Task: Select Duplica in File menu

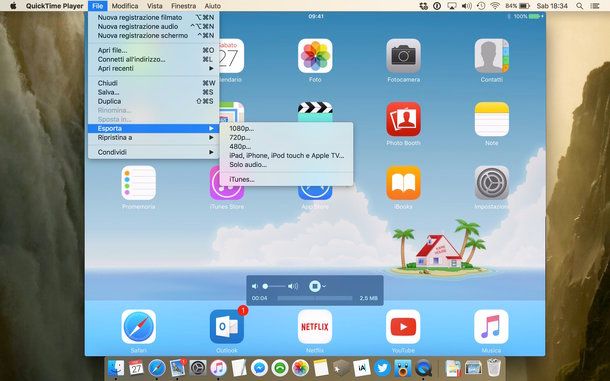Action: 153,101
